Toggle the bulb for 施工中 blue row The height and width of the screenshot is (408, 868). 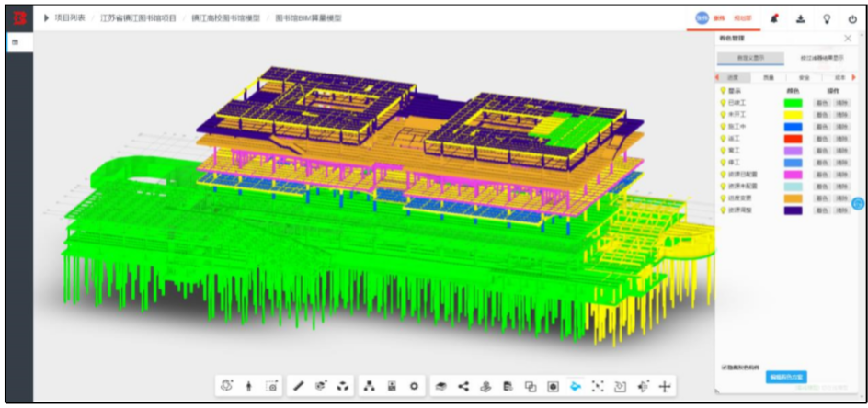click(723, 127)
